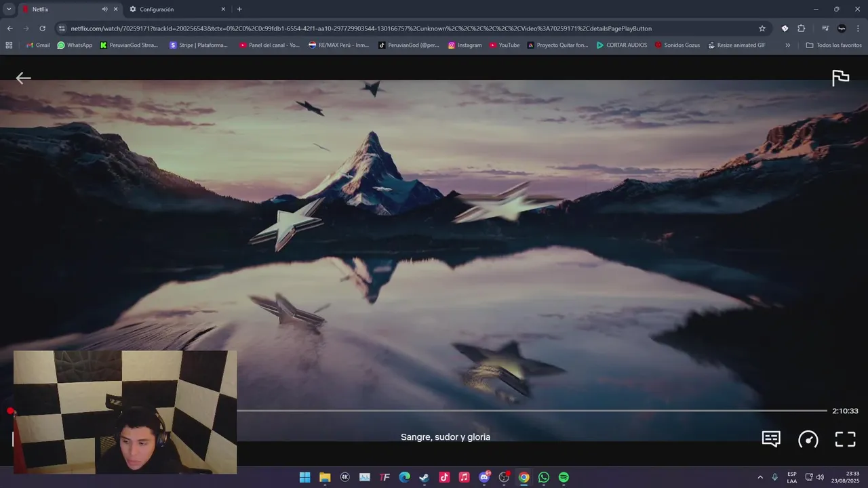Open RE/MAX Perú bookmark
868x488 pixels.
pyautogui.click(x=338, y=45)
